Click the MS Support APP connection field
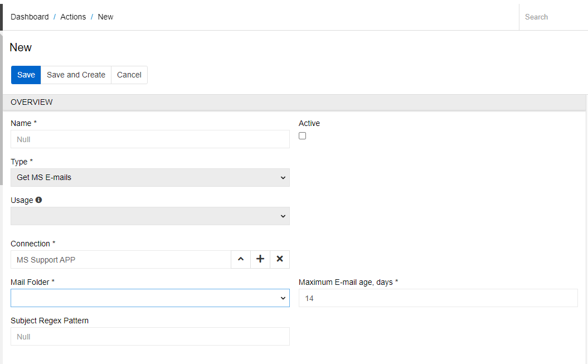Image resolution: width=588 pixels, height=364 pixels. [120, 259]
